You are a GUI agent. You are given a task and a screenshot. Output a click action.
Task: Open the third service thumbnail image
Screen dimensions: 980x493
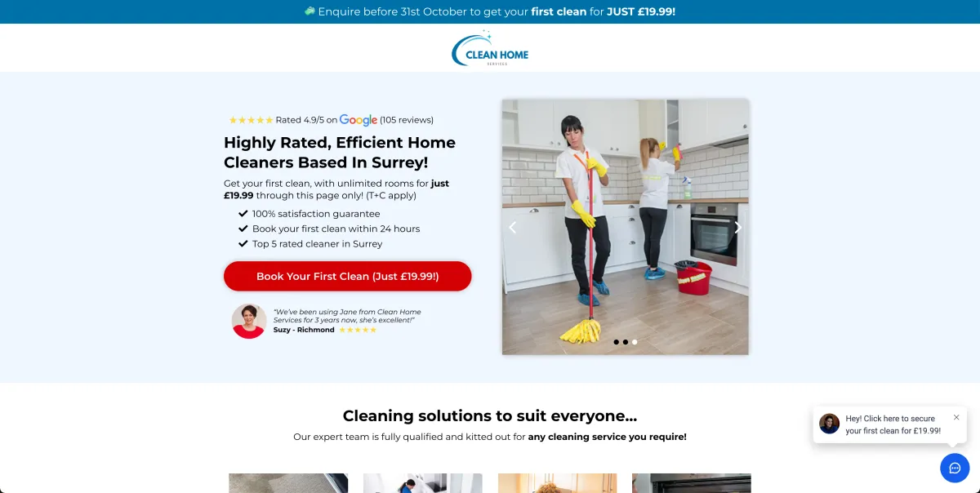point(558,483)
